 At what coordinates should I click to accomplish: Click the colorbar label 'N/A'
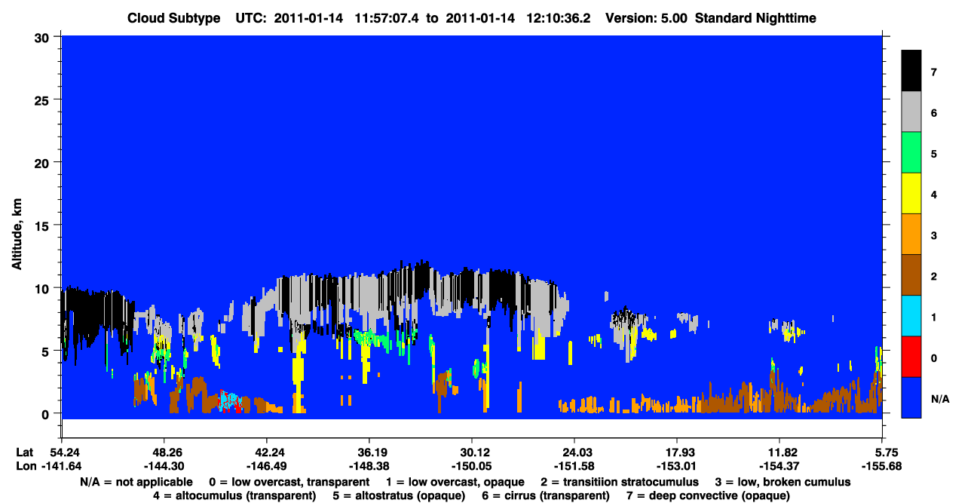[940, 398]
